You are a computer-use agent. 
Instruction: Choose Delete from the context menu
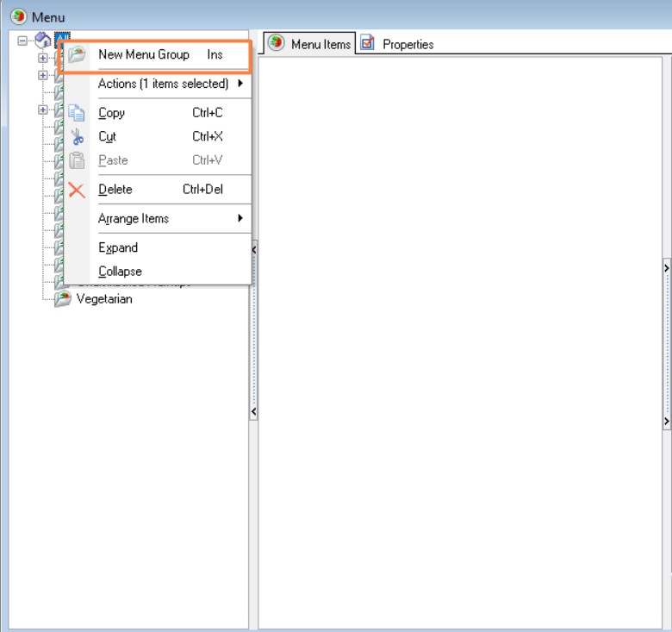[x=157, y=189]
